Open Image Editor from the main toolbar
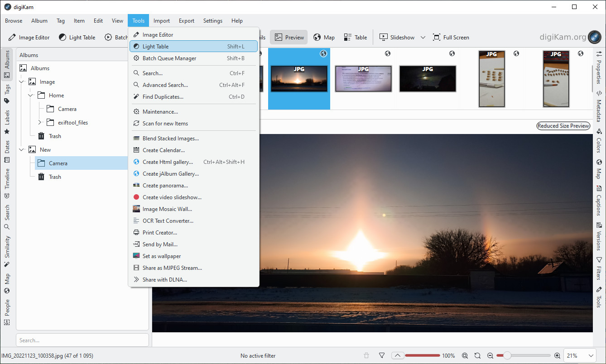Viewport: 606px width, 364px height. [29, 38]
